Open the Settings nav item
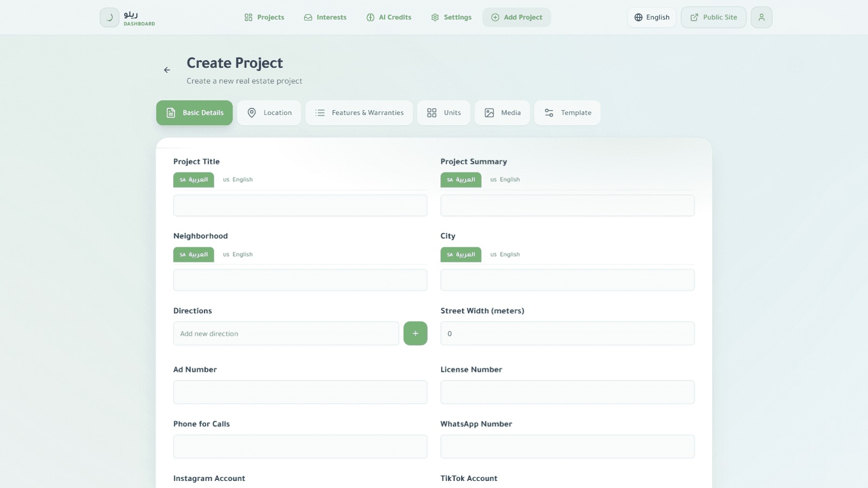The image size is (868, 488). 451,17
